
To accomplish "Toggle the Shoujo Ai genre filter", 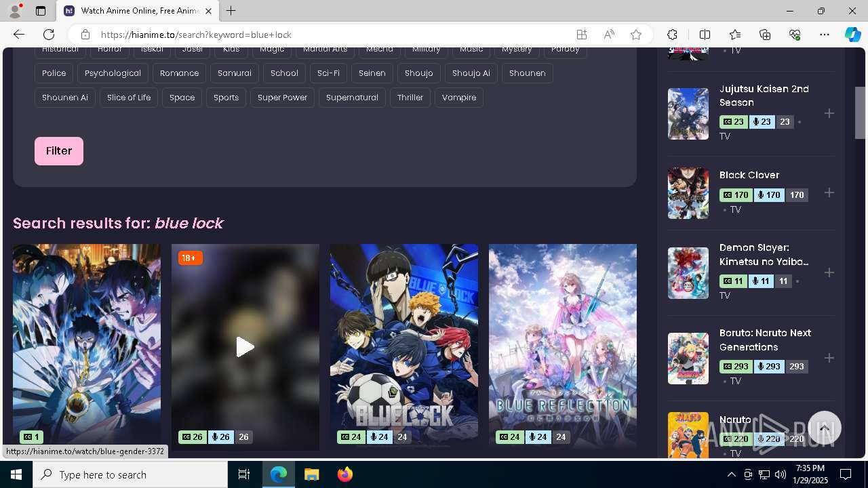I will tap(471, 73).
